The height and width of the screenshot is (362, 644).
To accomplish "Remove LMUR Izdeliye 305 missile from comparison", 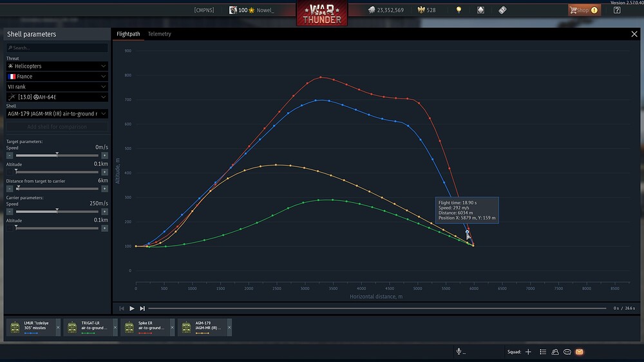I will [x=58, y=327].
